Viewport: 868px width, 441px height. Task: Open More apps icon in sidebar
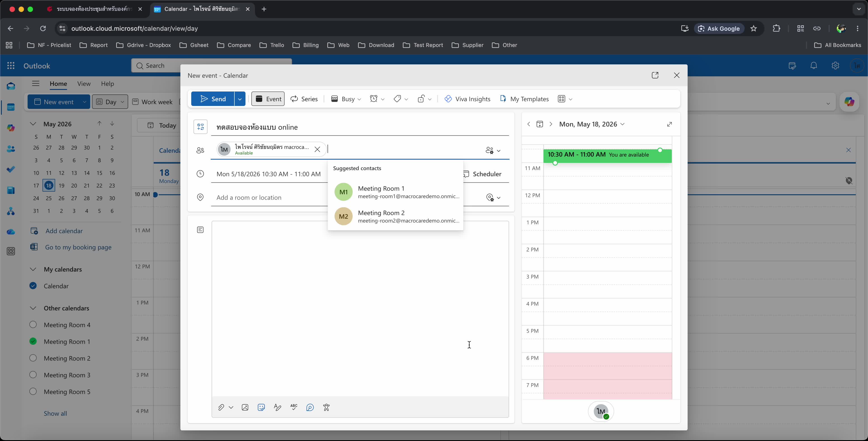pyautogui.click(x=11, y=251)
